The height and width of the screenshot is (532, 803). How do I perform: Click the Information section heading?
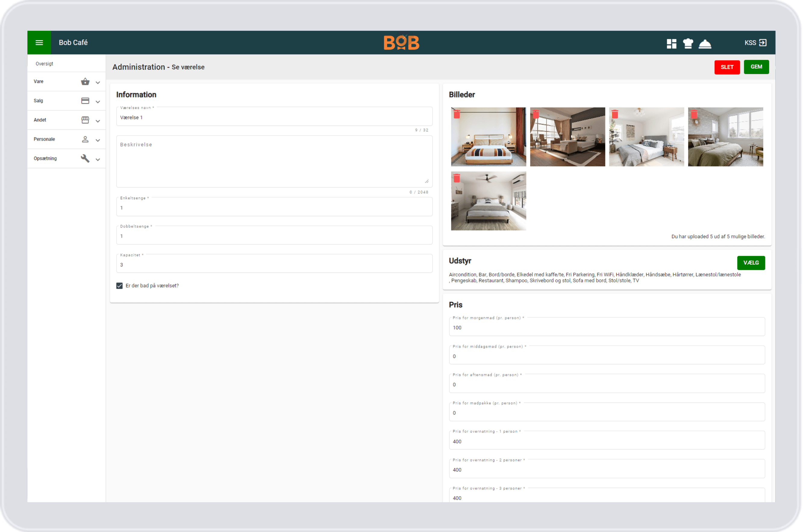(136, 95)
